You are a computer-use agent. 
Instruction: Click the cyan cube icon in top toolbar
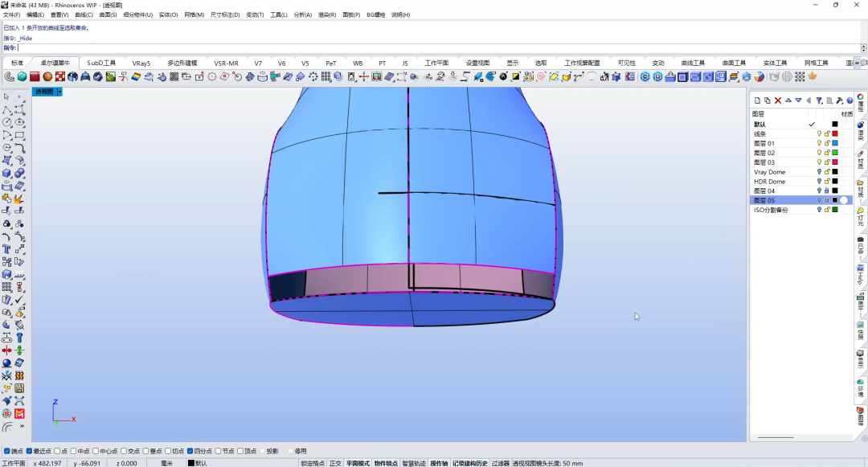(23, 76)
